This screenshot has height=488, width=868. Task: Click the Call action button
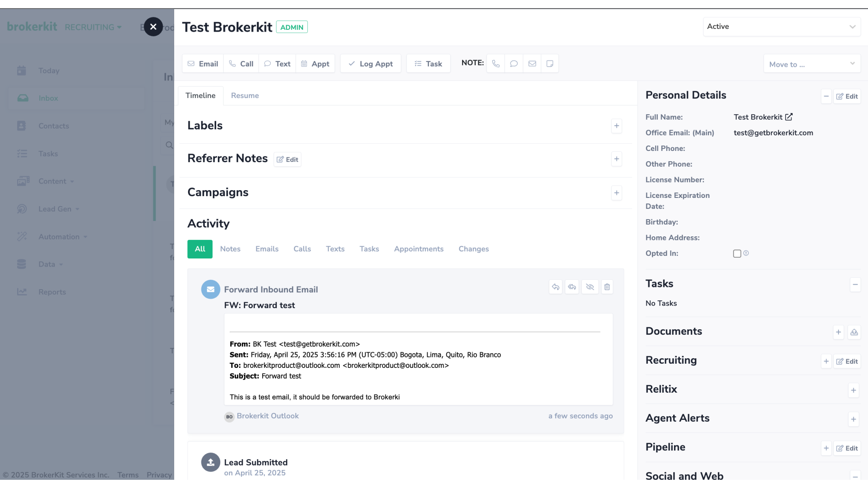click(x=241, y=64)
